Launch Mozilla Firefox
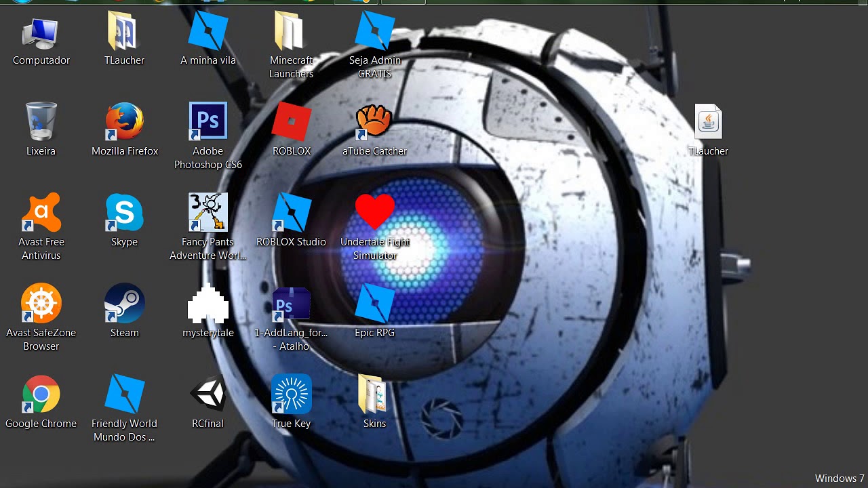This screenshot has height=488, width=868. click(125, 121)
